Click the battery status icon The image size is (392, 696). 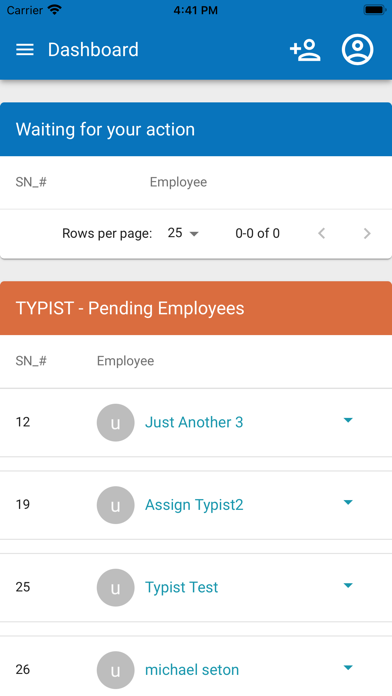pyautogui.click(x=375, y=10)
